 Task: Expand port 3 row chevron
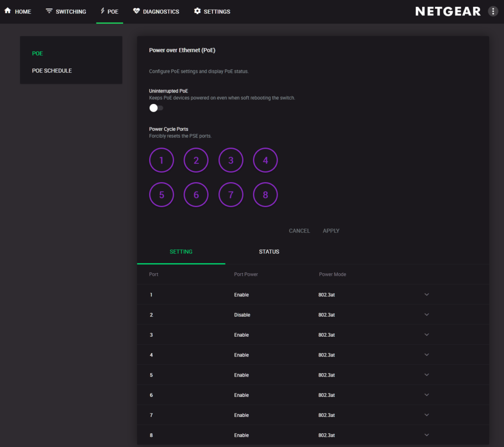[x=427, y=335]
